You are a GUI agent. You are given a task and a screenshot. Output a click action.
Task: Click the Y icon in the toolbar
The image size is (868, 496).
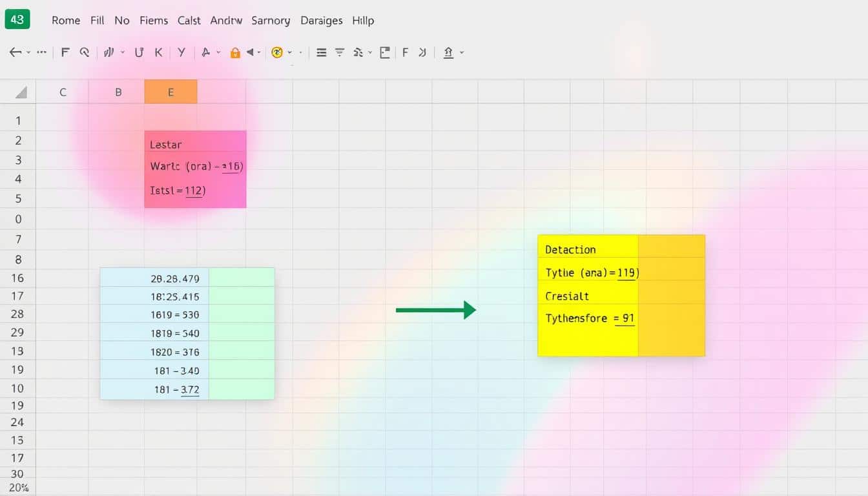click(x=181, y=53)
